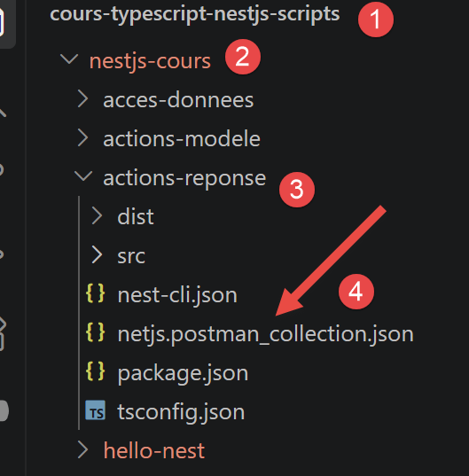Click the braces icon next to package.json

(96, 371)
